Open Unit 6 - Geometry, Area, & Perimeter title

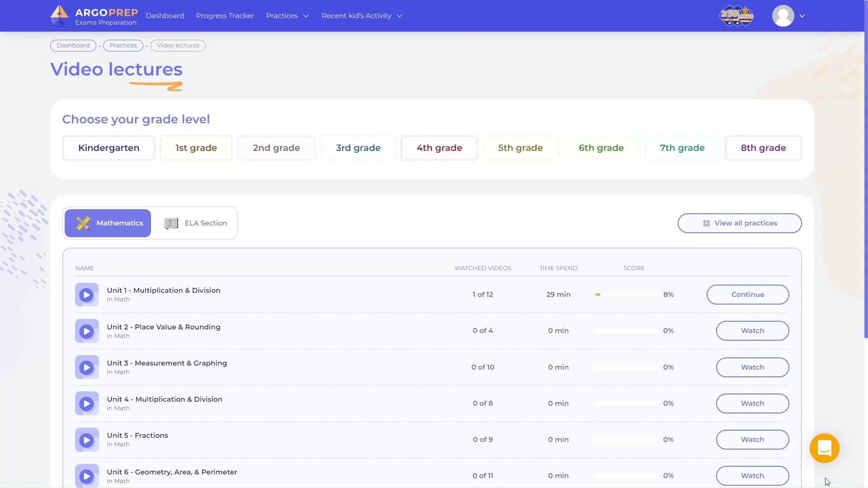(172, 472)
